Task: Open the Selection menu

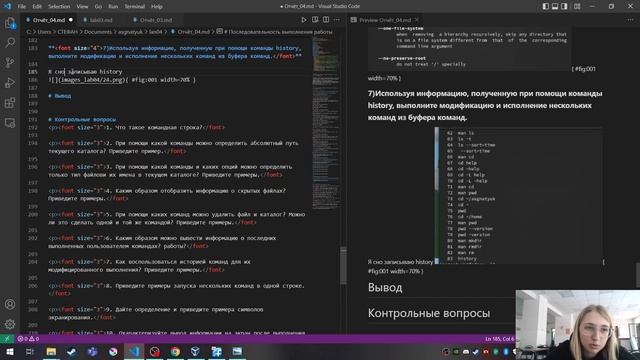Action: (59, 7)
